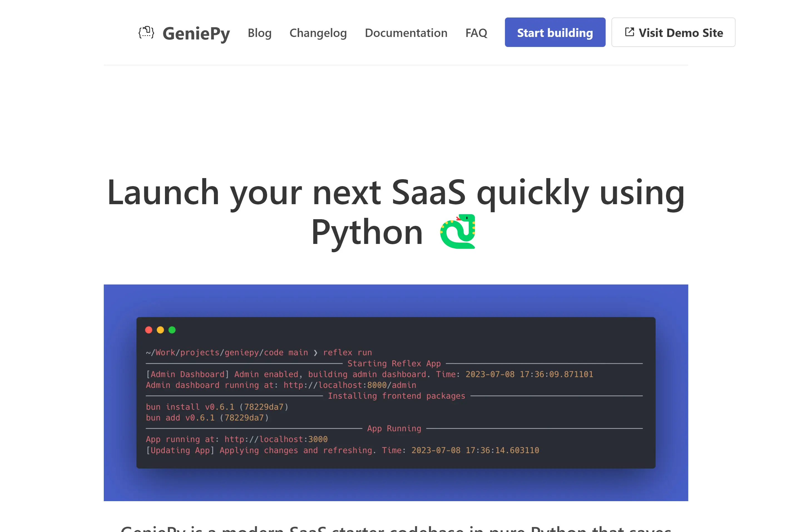This screenshot has width=799, height=532.
Task: Click the localhost:3000 URL in terminal
Action: [276, 439]
